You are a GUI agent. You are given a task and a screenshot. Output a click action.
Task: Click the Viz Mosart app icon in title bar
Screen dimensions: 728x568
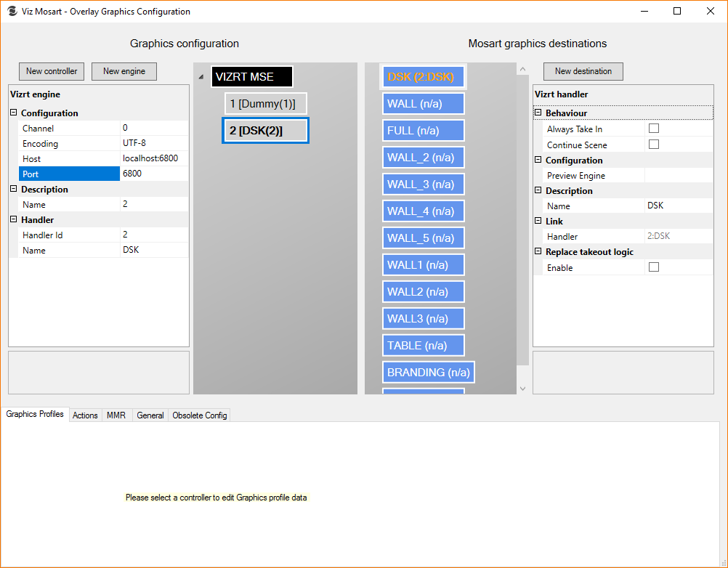point(12,12)
